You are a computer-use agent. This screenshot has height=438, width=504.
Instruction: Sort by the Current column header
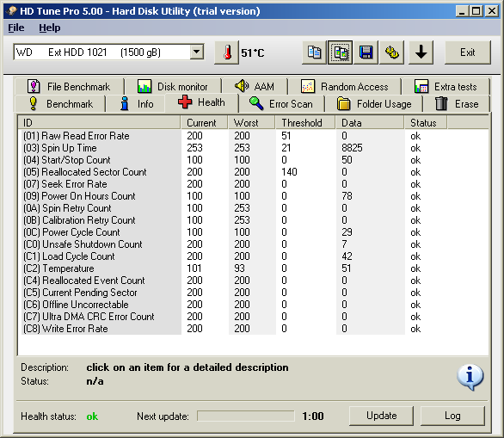coord(204,123)
